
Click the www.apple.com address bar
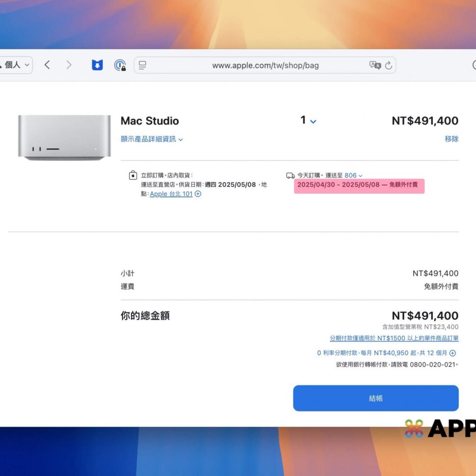click(x=265, y=65)
